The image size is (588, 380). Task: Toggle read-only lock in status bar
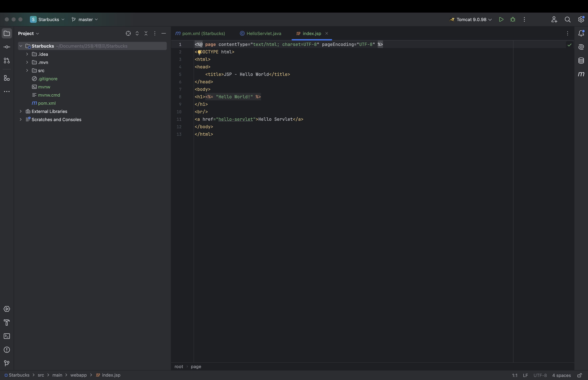pos(580,375)
